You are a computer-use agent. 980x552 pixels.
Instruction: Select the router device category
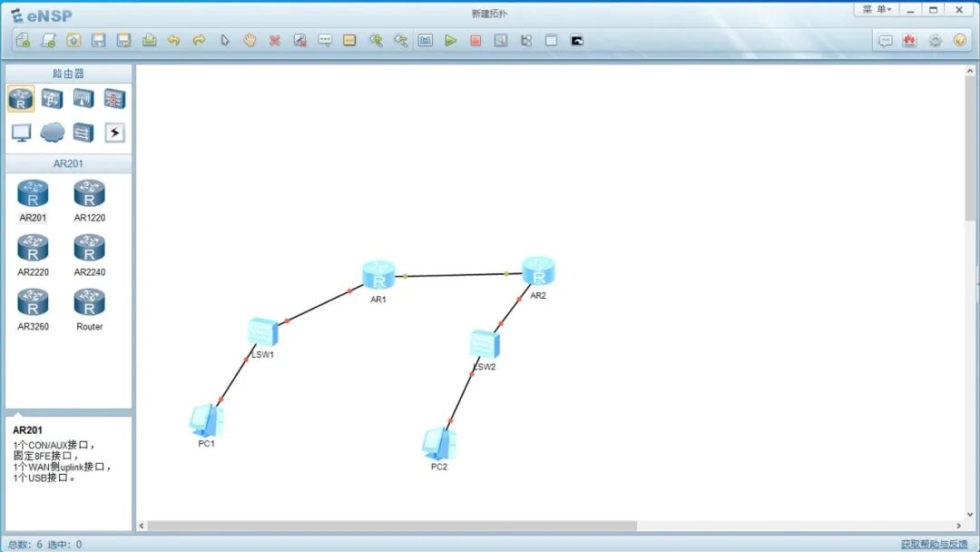pyautogui.click(x=21, y=99)
